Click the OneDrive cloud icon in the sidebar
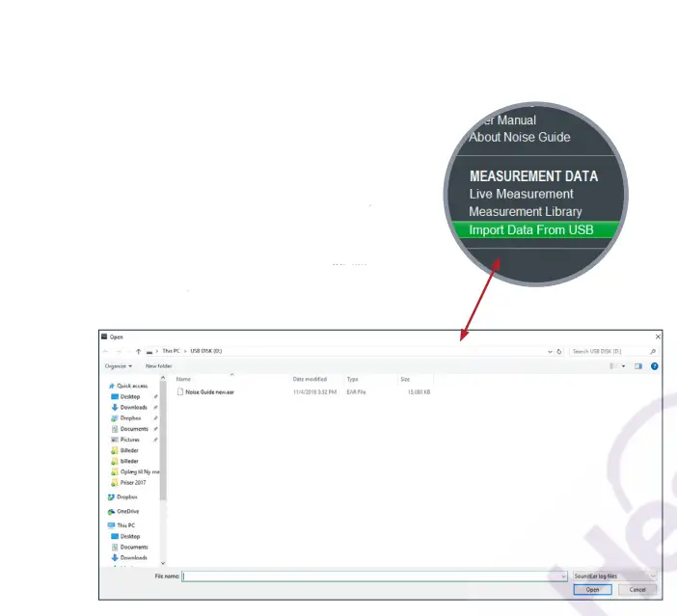 coord(112,512)
